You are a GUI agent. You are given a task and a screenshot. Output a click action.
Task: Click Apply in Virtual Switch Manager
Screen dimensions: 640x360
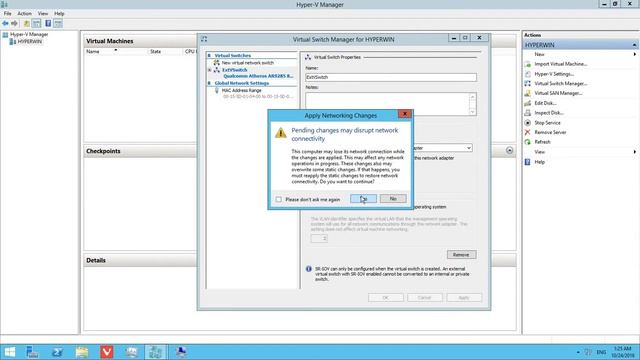464,298
